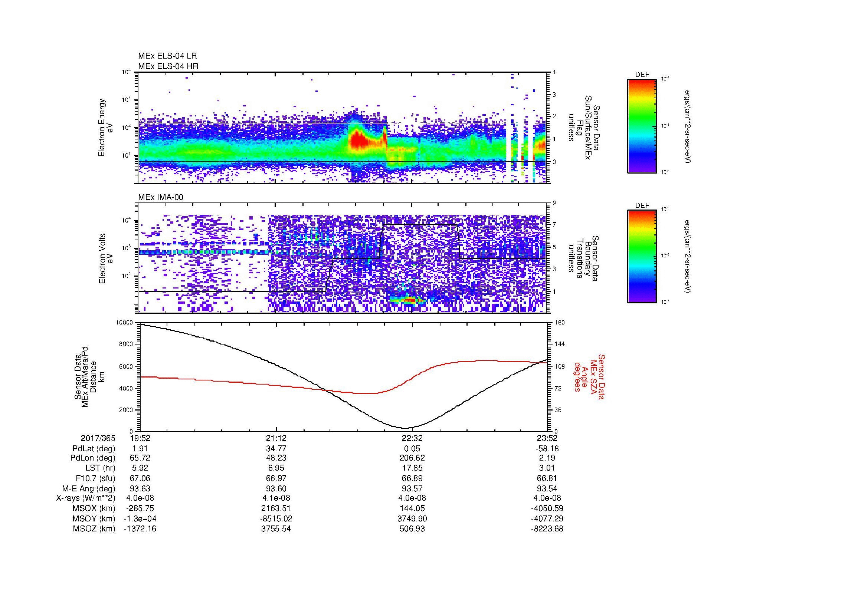
Task: Click the LST (hr) row label
Action: point(101,468)
